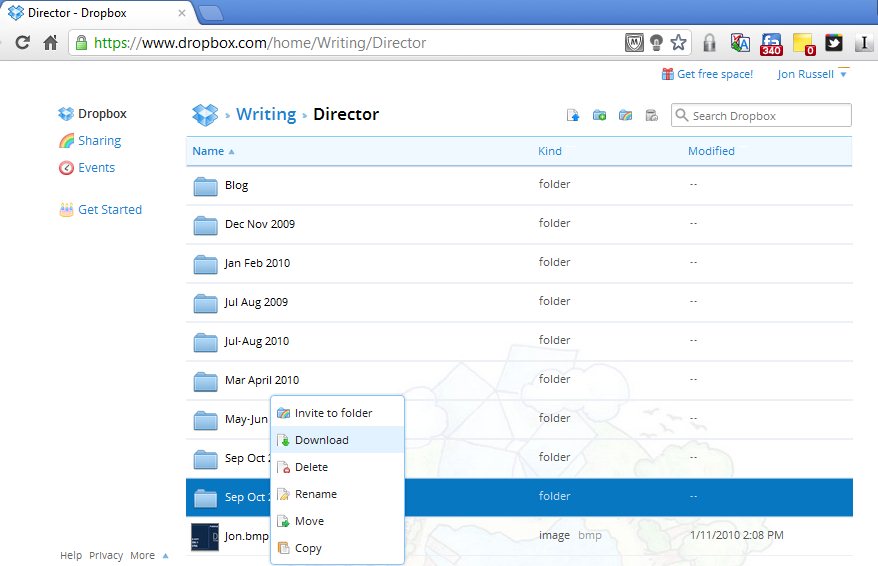Click the Show deleted files icon
The width and height of the screenshot is (878, 566).
pos(651,115)
